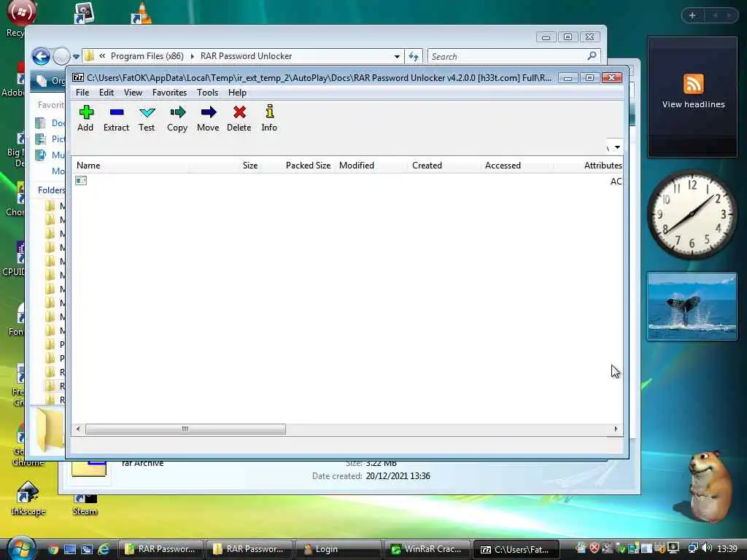Image resolution: width=747 pixels, height=560 pixels.
Task: Click the View headlines RSS gadget
Action: (693, 97)
